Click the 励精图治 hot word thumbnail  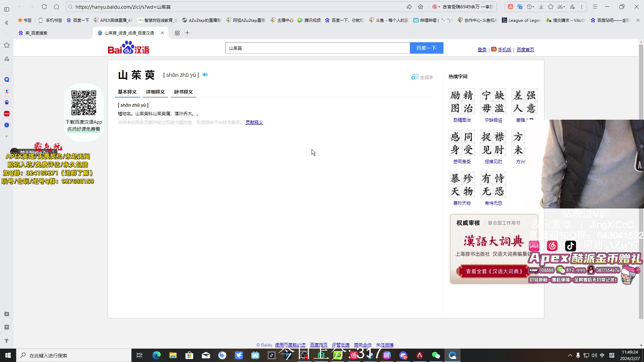point(462,102)
